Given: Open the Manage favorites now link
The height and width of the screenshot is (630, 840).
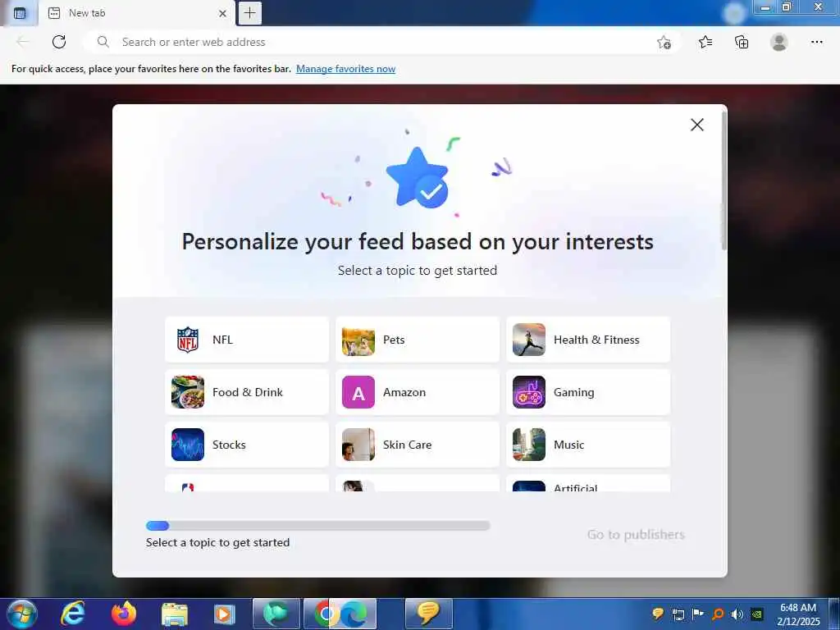Looking at the screenshot, I should tap(345, 69).
